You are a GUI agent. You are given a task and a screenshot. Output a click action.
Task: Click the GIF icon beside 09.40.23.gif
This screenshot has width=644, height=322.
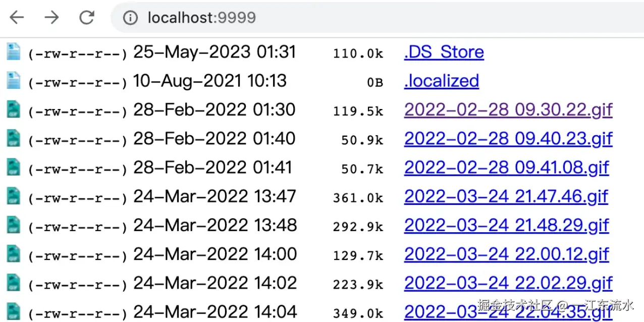click(x=13, y=138)
